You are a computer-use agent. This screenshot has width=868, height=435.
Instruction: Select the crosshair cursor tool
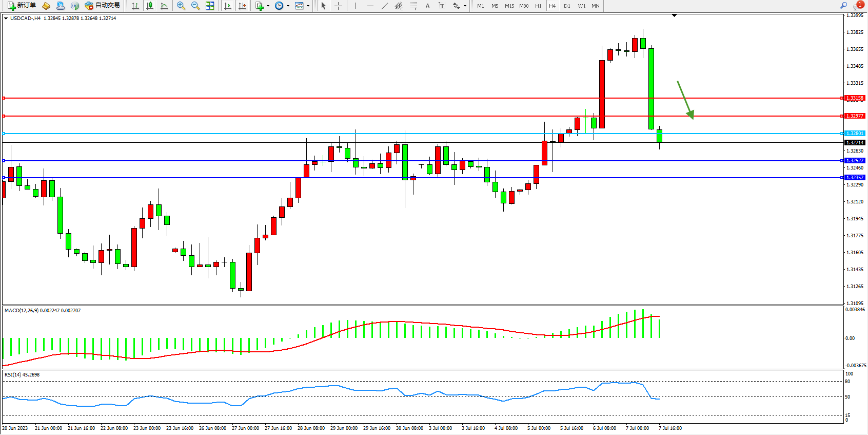coord(339,6)
